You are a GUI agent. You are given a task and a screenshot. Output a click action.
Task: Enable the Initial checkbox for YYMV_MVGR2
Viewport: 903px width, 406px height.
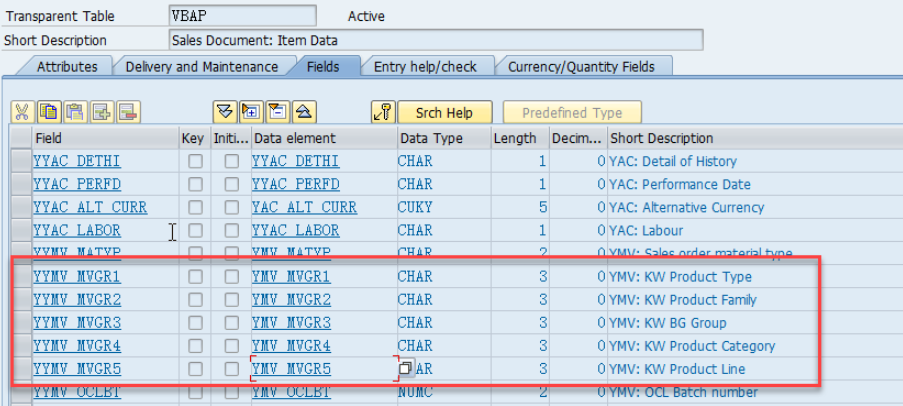[x=232, y=299]
